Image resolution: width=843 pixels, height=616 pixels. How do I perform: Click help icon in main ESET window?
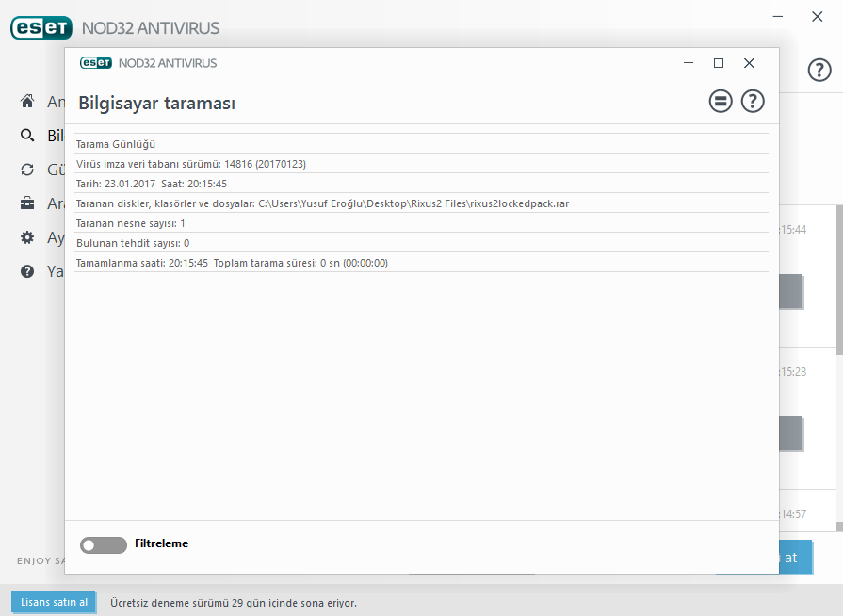pyautogui.click(x=819, y=70)
